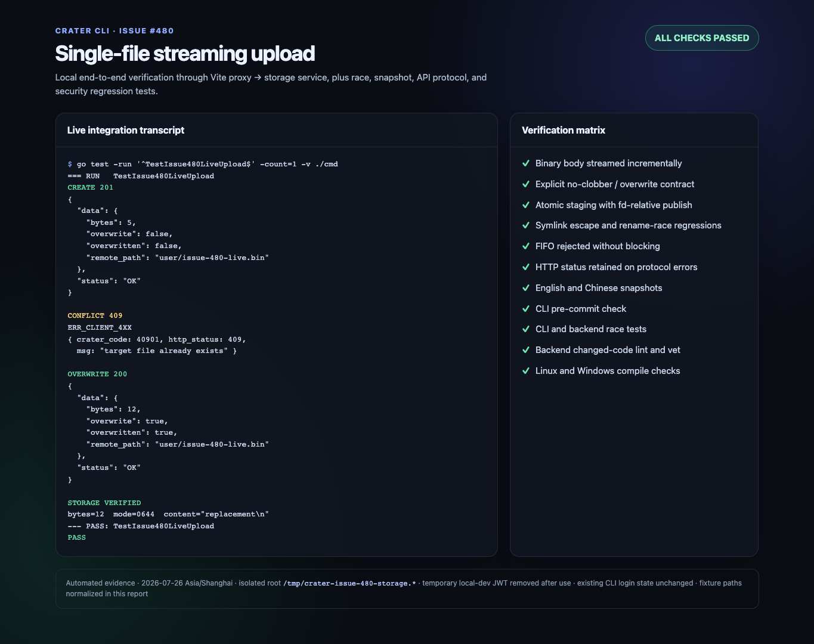The width and height of the screenshot is (814, 644).
Task: Click checkmark beside Symlink escape regressions
Action: click(526, 225)
